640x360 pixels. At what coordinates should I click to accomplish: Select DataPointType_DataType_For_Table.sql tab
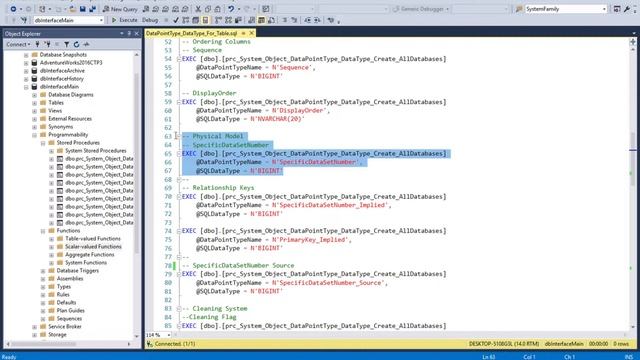191,33
